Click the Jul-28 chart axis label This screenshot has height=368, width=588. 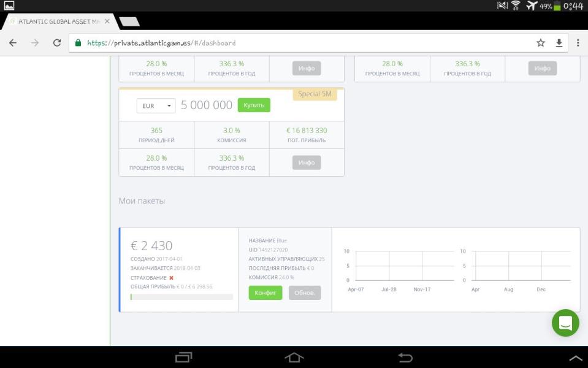coord(389,289)
